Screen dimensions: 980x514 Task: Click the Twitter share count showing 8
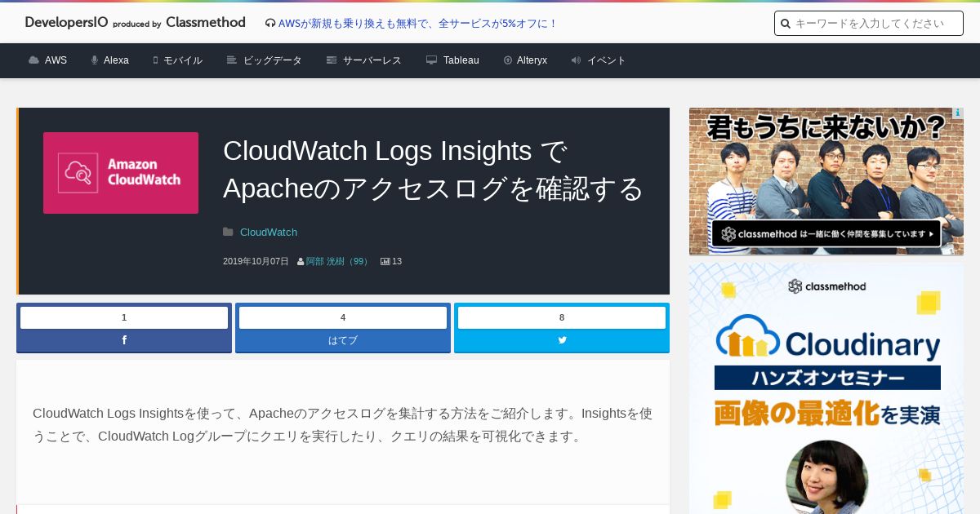point(562,317)
